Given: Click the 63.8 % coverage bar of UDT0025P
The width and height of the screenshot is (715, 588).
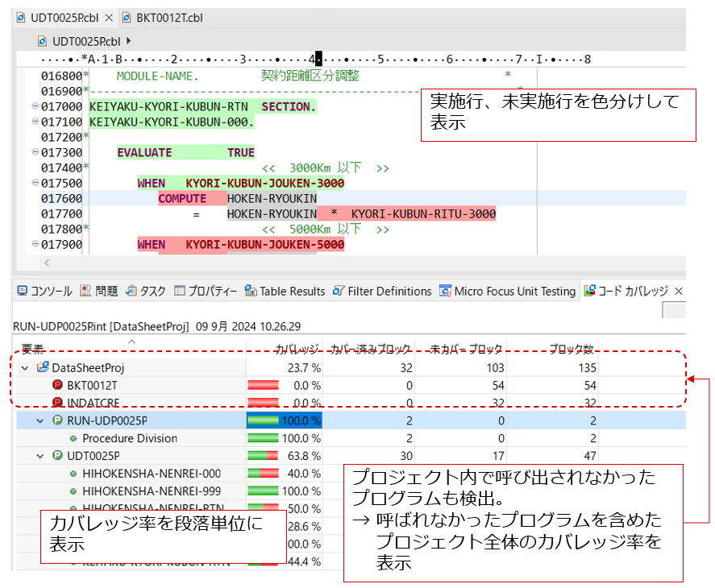Looking at the screenshot, I should 263,455.
